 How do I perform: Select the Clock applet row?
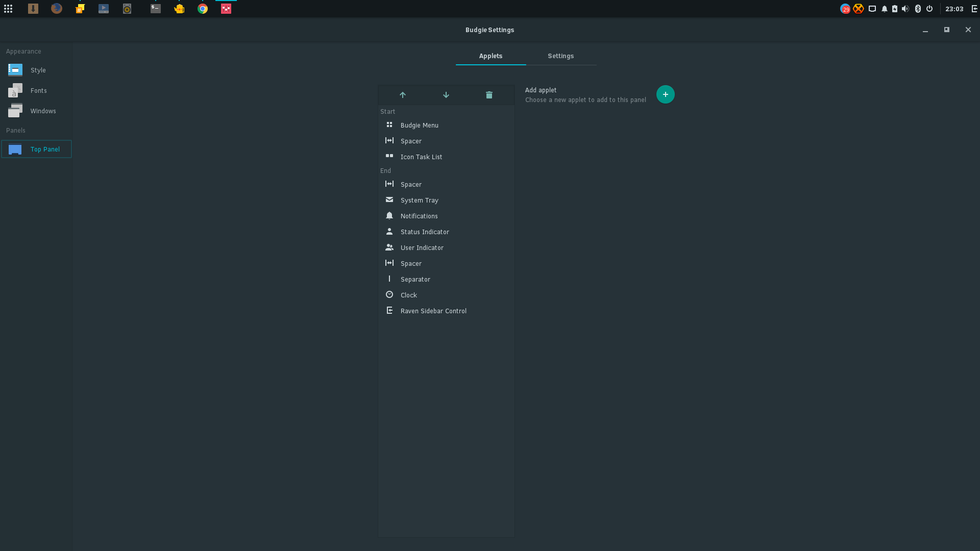(446, 295)
